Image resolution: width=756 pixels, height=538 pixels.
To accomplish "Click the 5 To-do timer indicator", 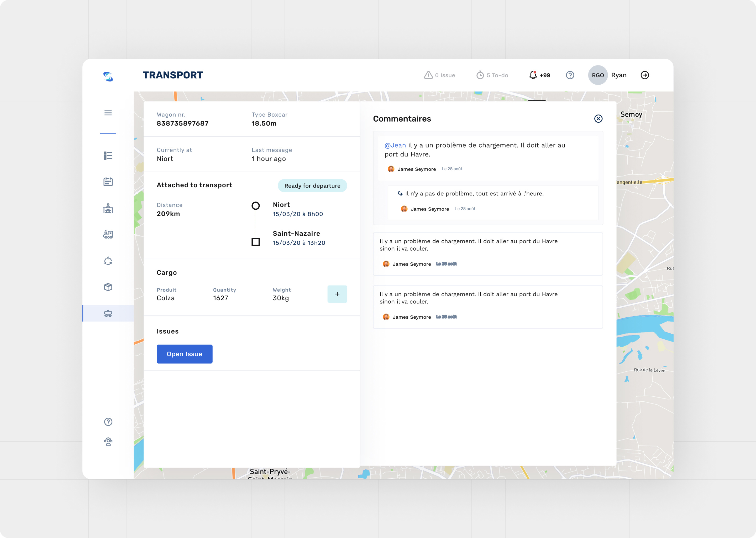I will tap(492, 75).
